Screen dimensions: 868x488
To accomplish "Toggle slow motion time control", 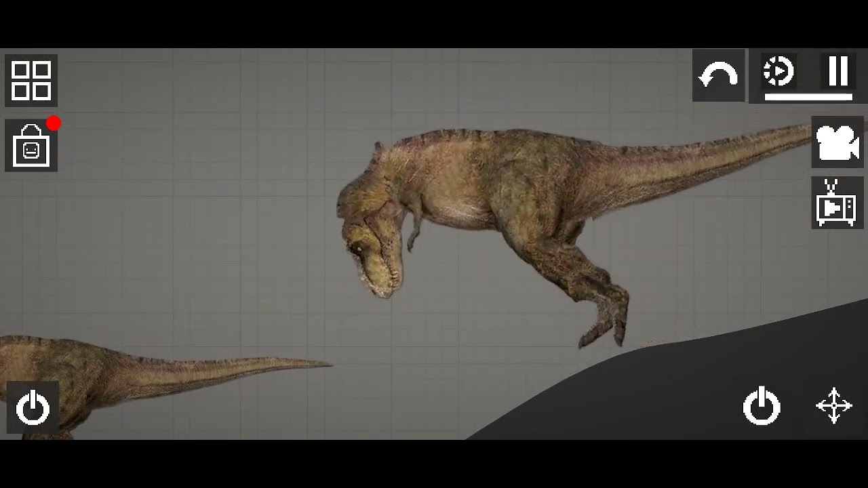I will pyautogui.click(x=778, y=71).
